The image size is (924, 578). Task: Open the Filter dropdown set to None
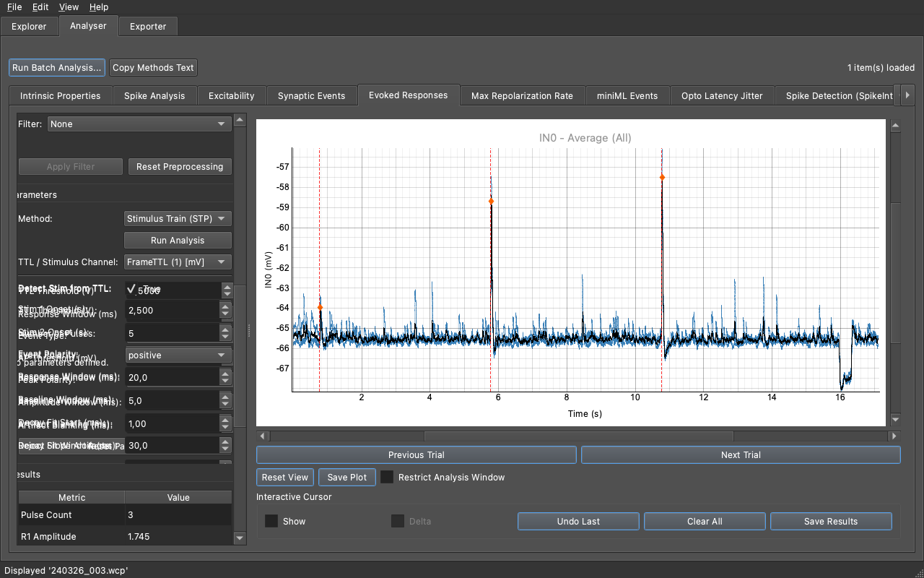tap(139, 124)
